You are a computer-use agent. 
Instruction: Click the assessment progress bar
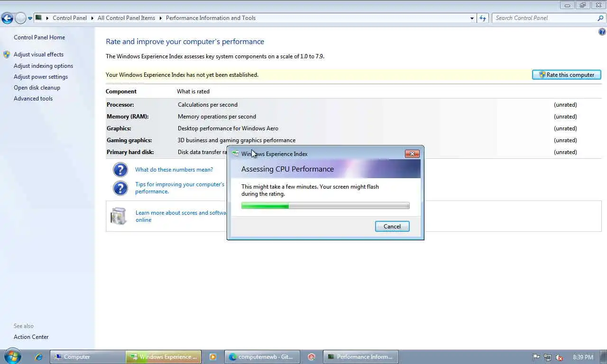point(325,206)
